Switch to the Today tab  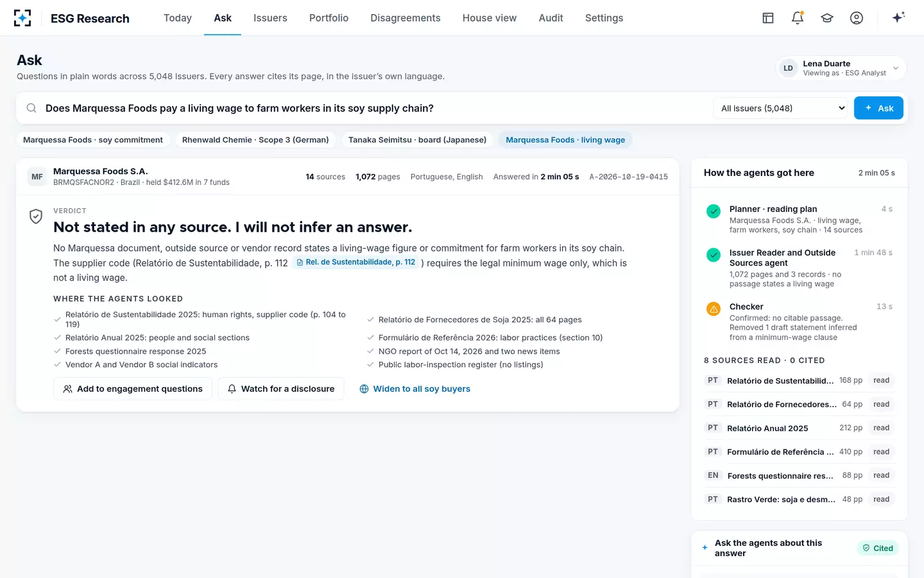178,18
